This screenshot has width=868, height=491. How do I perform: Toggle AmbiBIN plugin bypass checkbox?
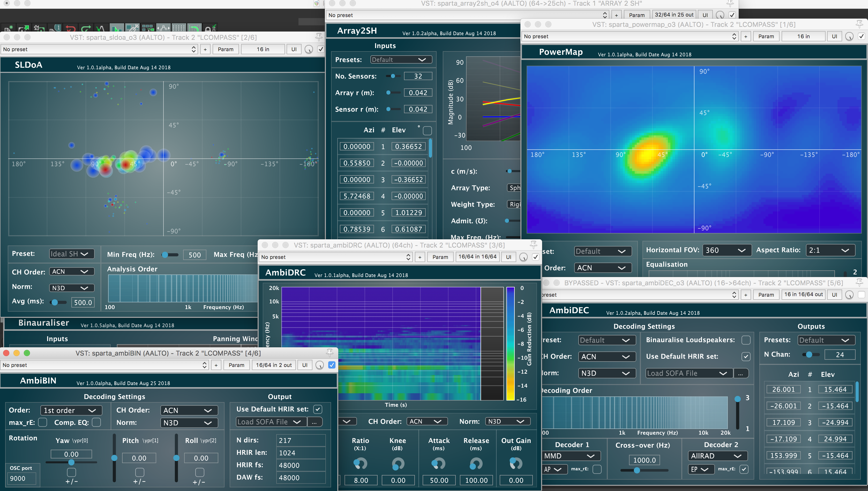[332, 365]
